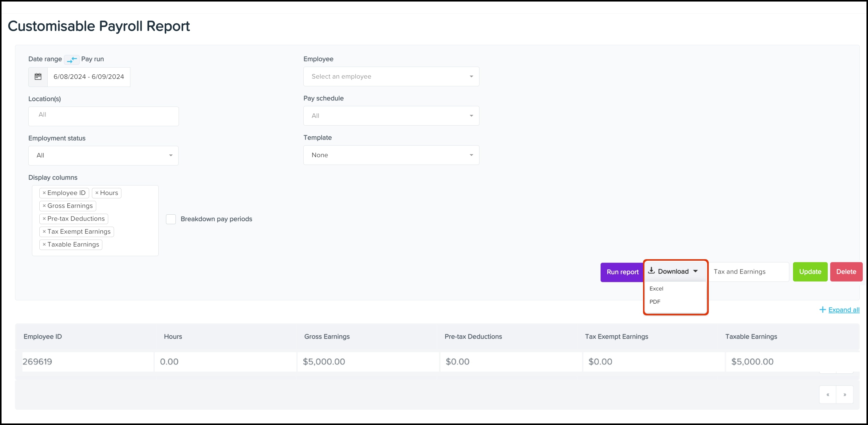Screen dimensions: 868x425
Task: Open the calendar icon date picker
Action: [38, 77]
